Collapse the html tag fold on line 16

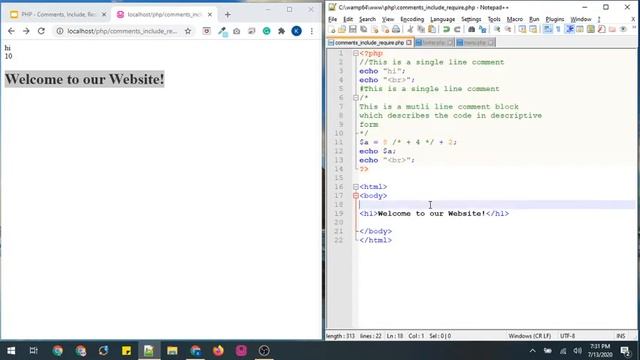coord(356,187)
